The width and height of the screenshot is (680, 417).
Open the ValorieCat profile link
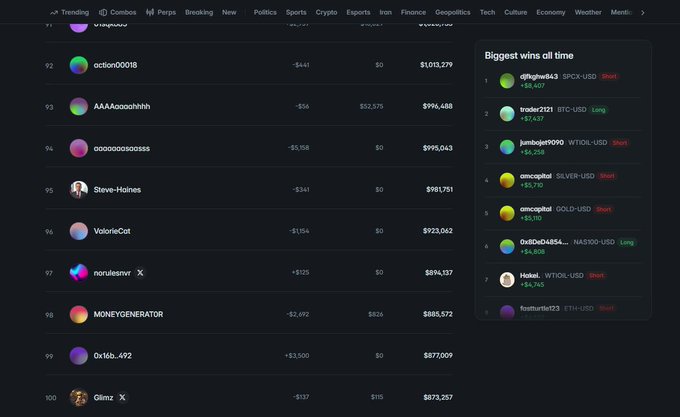pos(112,231)
